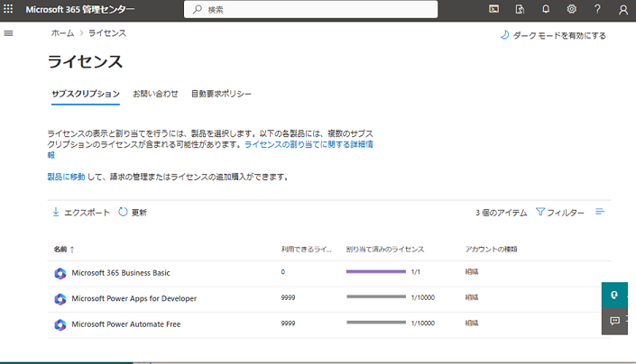636x364 pixels.
Task: Click the filter funnel icon
Action: 539,212
